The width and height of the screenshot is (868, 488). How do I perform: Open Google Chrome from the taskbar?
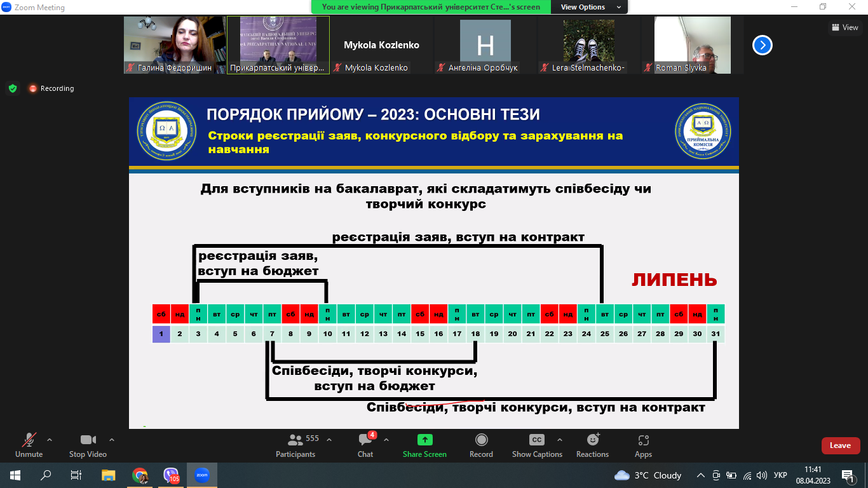coord(140,475)
